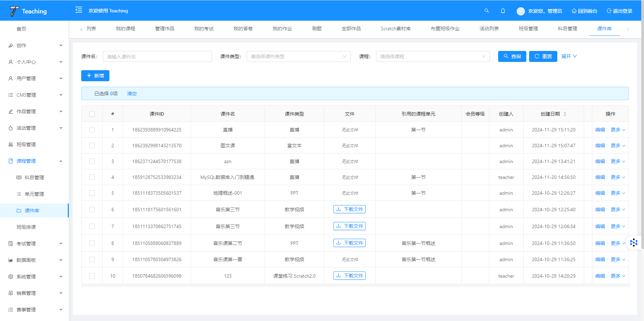Click the sort arrows beside 创建日期
The width and height of the screenshot is (644, 321).
(565, 114)
